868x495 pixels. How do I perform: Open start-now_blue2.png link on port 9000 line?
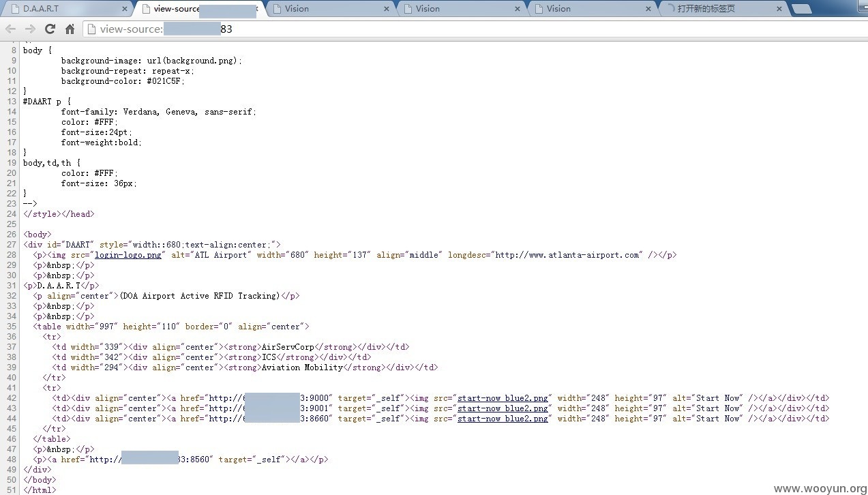pyautogui.click(x=503, y=398)
